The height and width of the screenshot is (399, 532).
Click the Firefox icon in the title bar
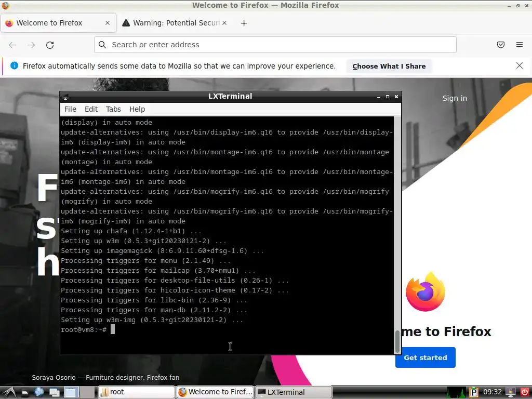click(x=5, y=5)
